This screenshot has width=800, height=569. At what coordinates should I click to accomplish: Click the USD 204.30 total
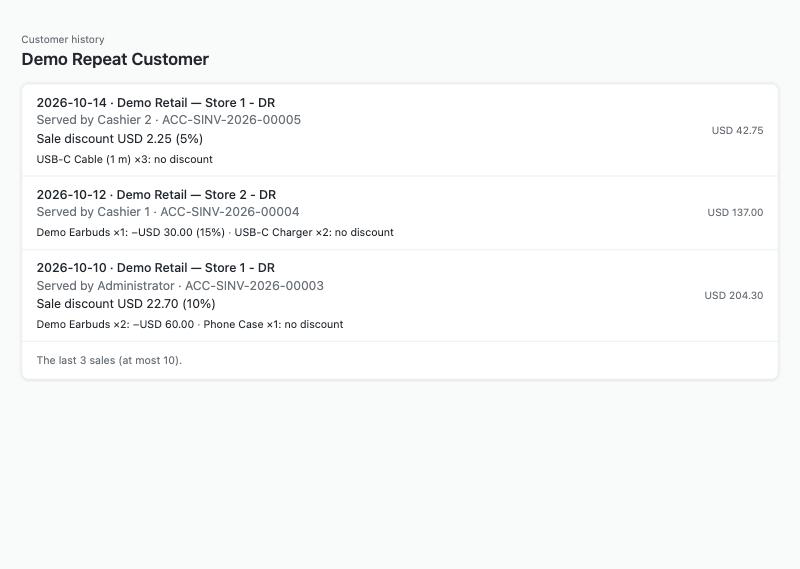734,295
